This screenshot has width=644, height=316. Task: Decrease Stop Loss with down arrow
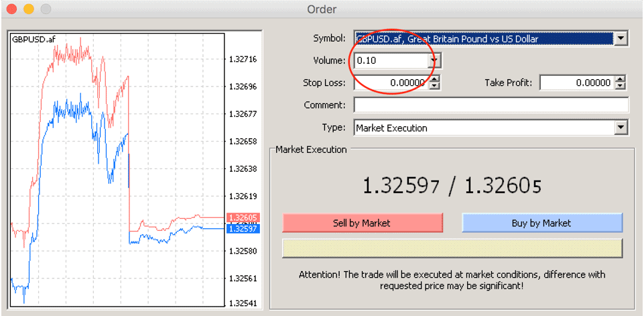(x=434, y=87)
